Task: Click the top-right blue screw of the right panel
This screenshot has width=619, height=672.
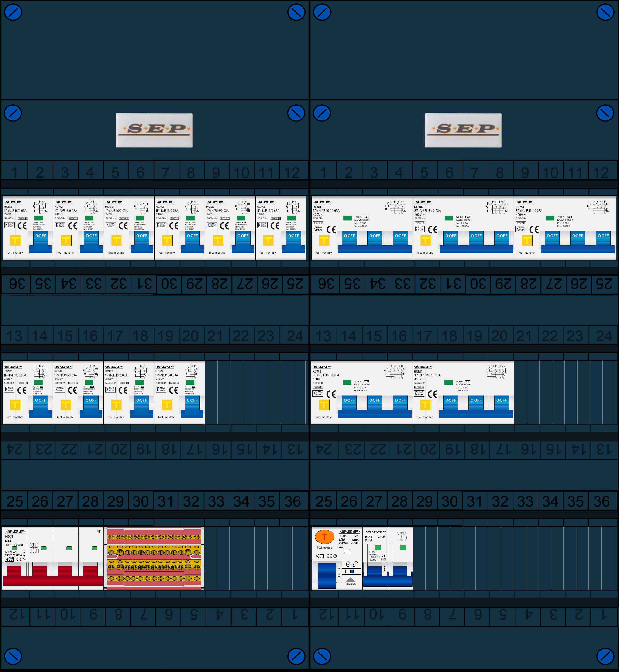Action: pos(605,12)
